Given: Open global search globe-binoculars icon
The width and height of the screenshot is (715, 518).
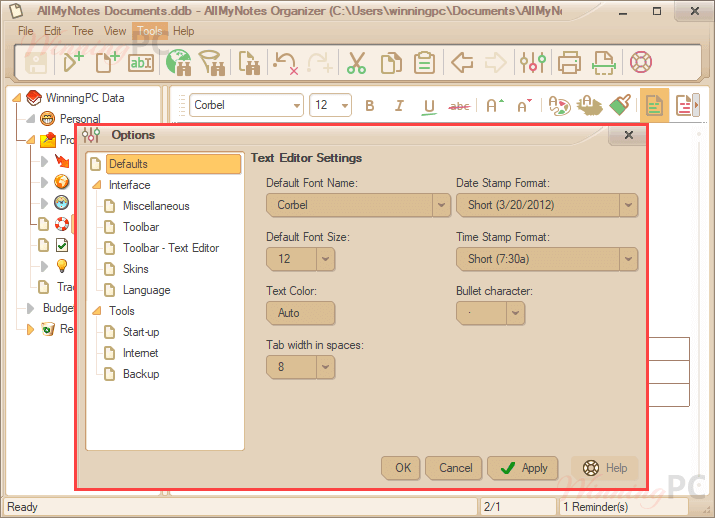Looking at the screenshot, I should (x=179, y=62).
